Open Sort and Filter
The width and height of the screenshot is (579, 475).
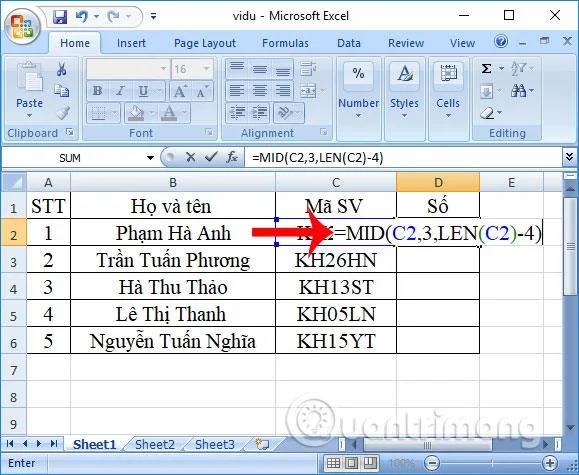click(518, 69)
